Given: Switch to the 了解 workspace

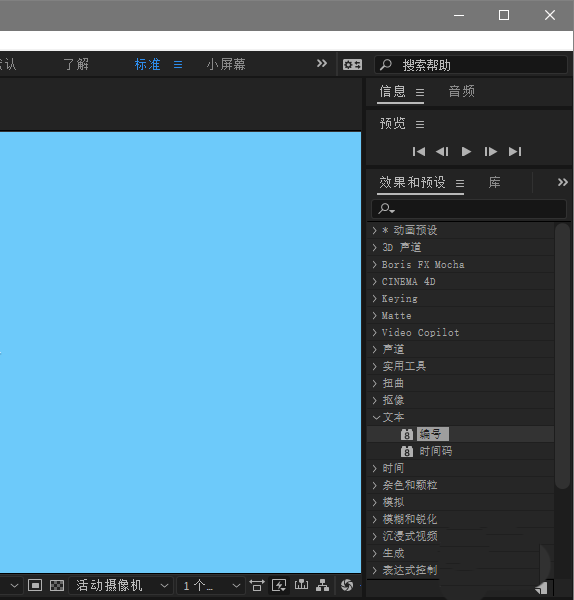Looking at the screenshot, I should [x=76, y=64].
